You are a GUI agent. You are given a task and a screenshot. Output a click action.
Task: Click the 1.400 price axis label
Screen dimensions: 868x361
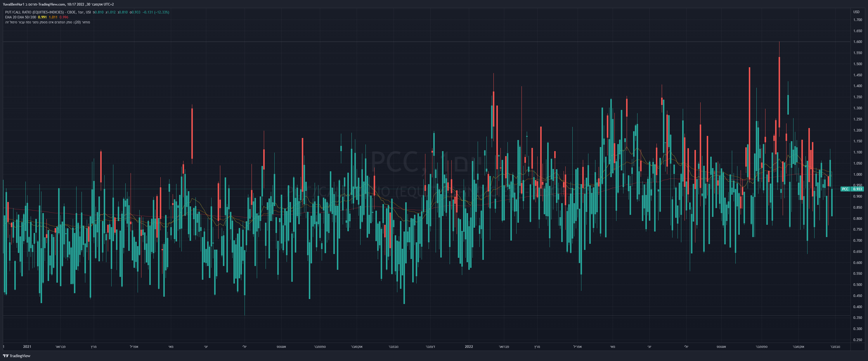pyautogui.click(x=857, y=86)
